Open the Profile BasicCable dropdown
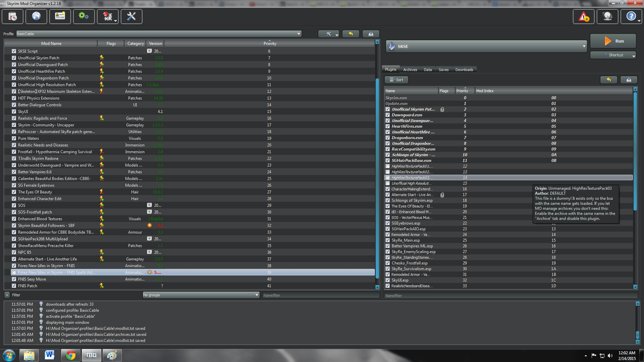 (x=159, y=34)
